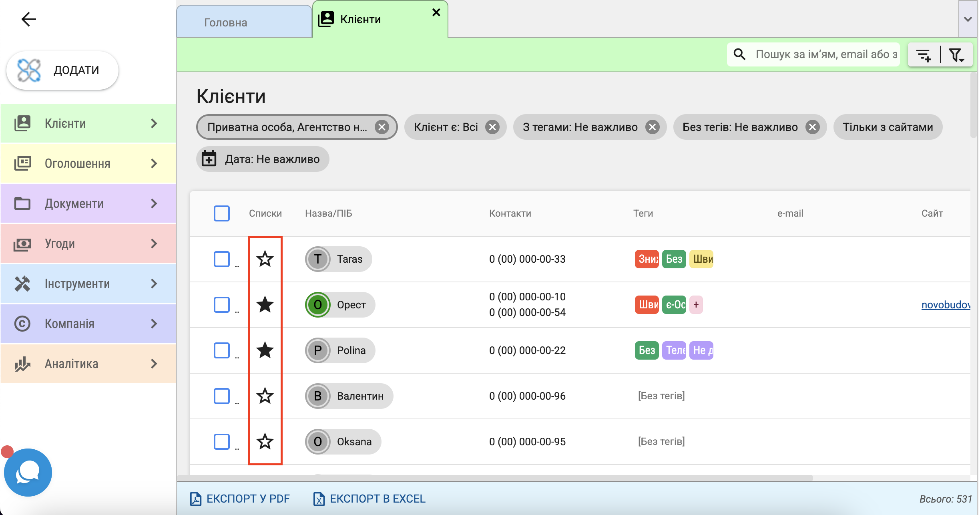980x515 pixels.
Task: Check the Polina row checkbox
Action: (x=222, y=350)
